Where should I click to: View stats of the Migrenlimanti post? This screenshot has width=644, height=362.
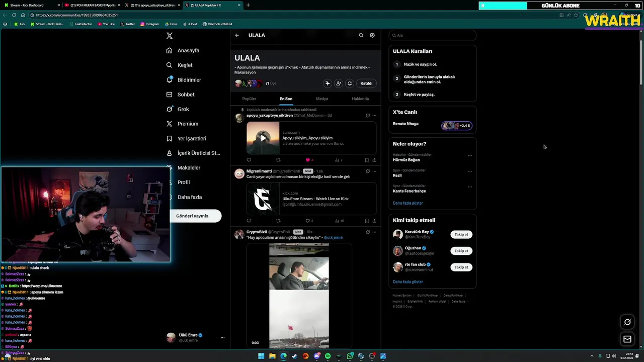[340, 221]
